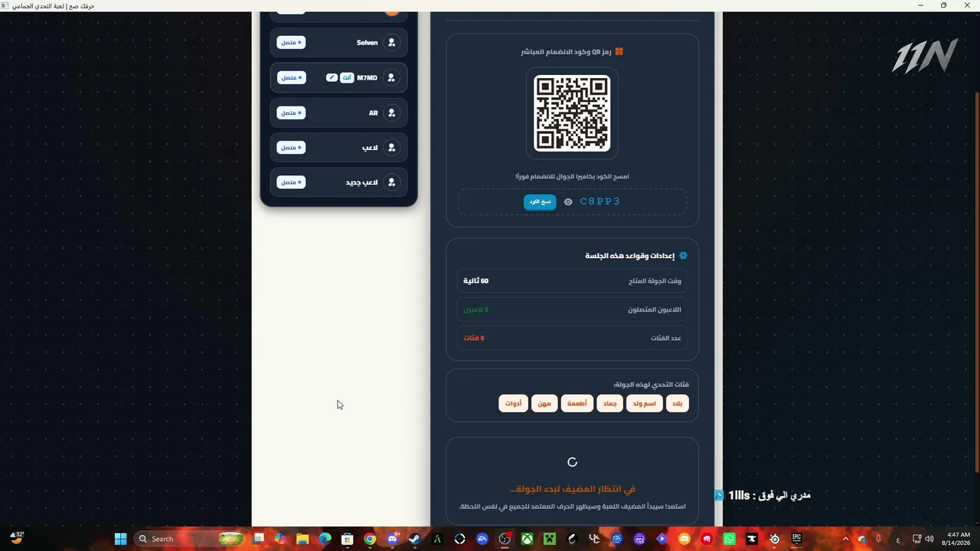Open the weather widget on the taskbar
980x551 pixels.
click(17, 539)
